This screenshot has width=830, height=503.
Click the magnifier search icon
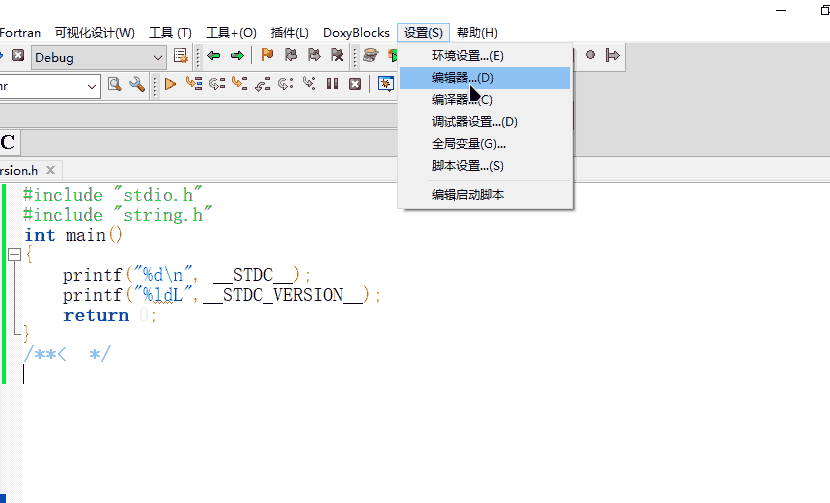(x=114, y=84)
